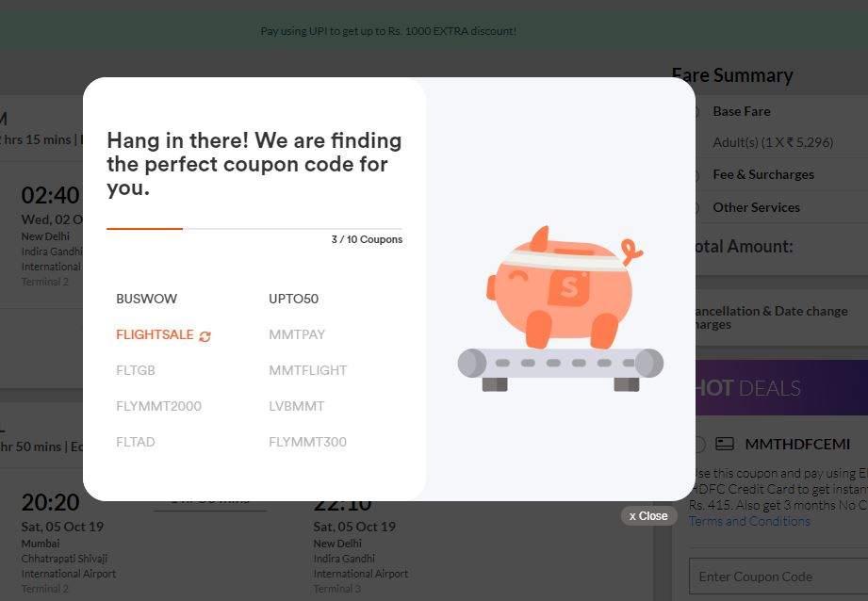Click the MMTPAY coupon code
Image resolution: width=868 pixels, height=601 pixels.
pyautogui.click(x=297, y=334)
